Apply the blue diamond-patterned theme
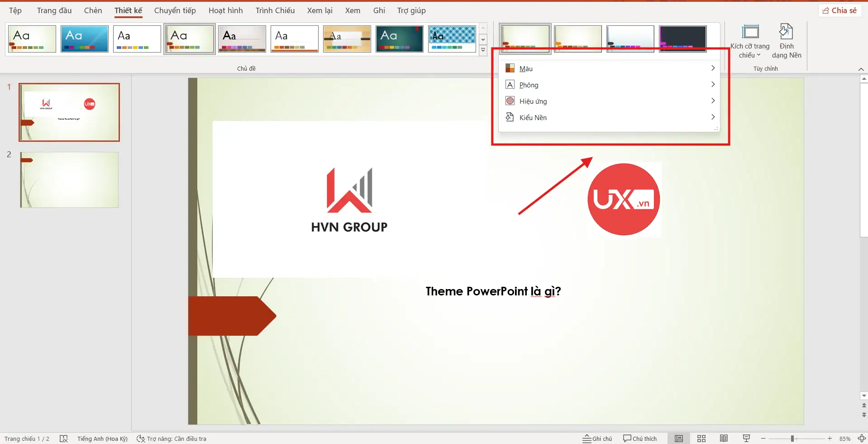The width and height of the screenshot is (868, 444). pos(452,39)
